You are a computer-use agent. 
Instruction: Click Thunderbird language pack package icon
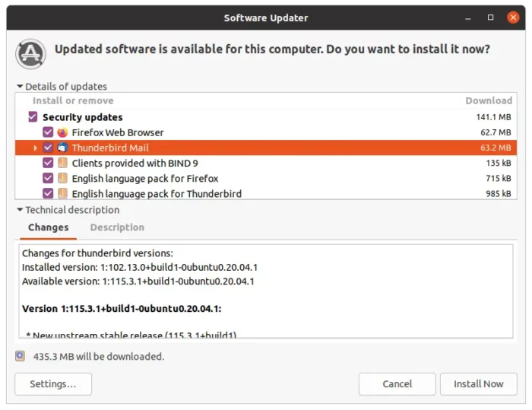[x=62, y=193]
